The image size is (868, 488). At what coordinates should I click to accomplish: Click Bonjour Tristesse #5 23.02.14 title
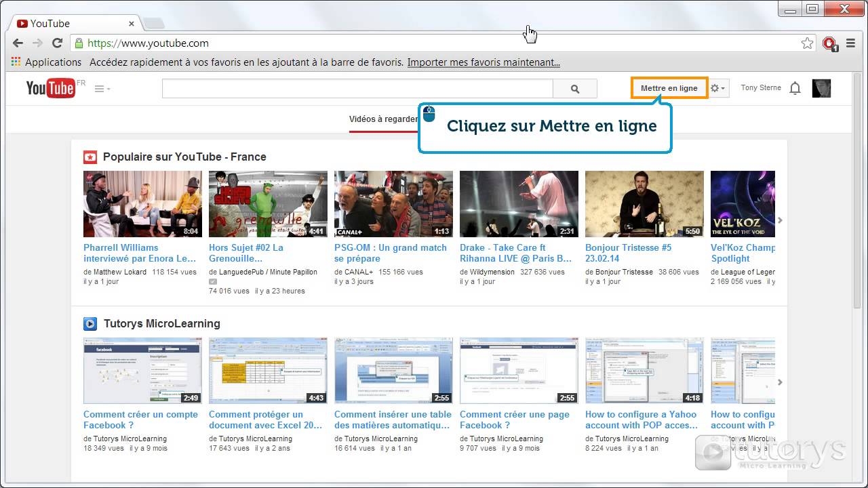point(629,253)
